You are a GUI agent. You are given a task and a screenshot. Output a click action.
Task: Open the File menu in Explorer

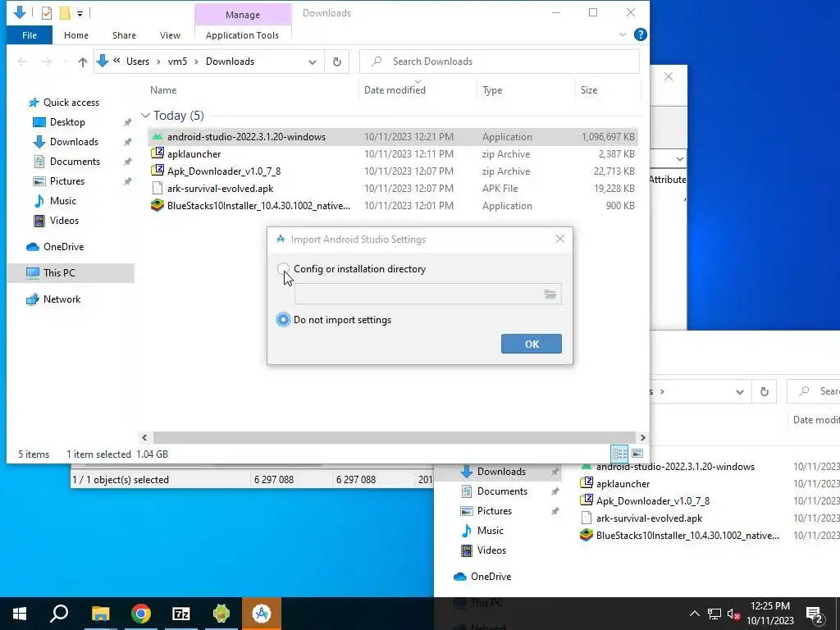(x=30, y=35)
